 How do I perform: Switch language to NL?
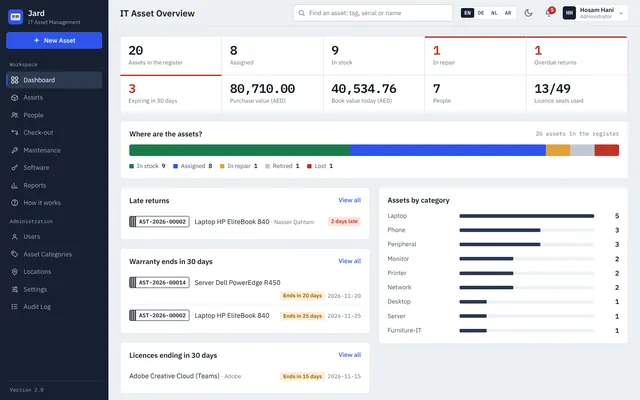point(494,13)
